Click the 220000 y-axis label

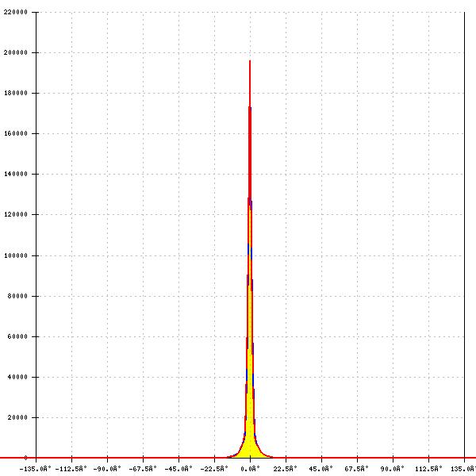(16, 12)
